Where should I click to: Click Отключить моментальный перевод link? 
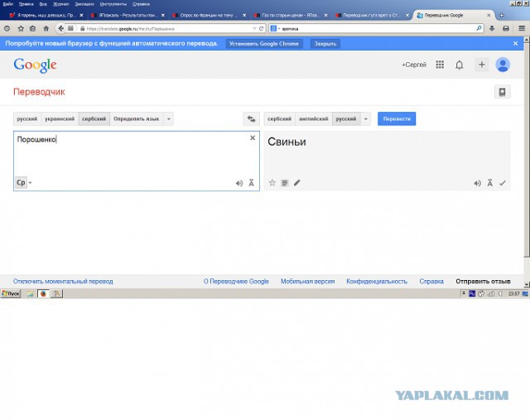63,282
